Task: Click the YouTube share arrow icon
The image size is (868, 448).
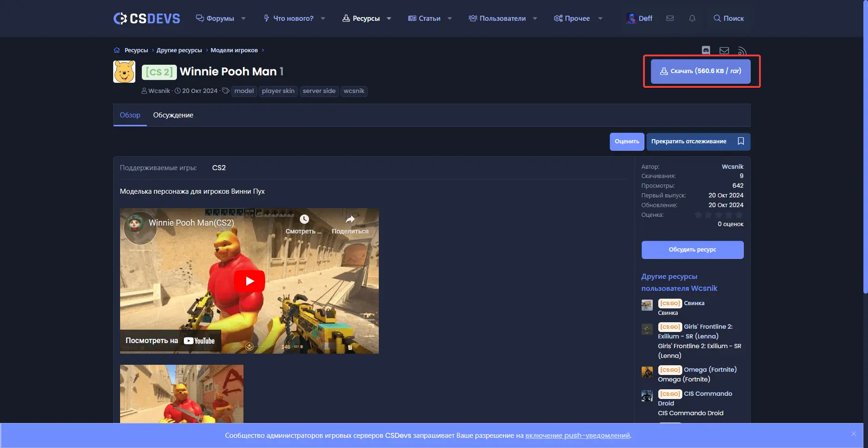Action: click(350, 219)
